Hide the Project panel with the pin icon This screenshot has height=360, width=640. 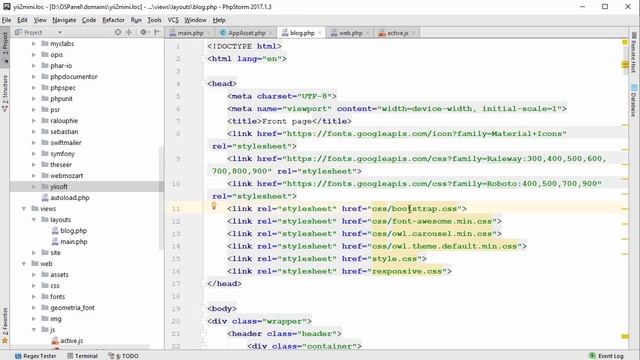pos(157,32)
